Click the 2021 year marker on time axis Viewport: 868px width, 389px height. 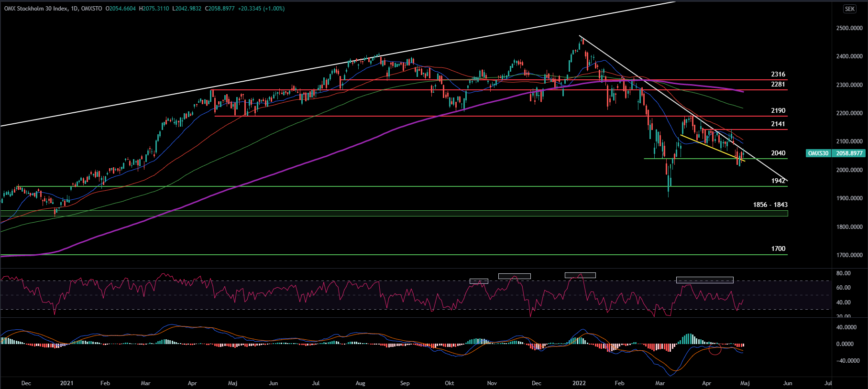pos(66,383)
